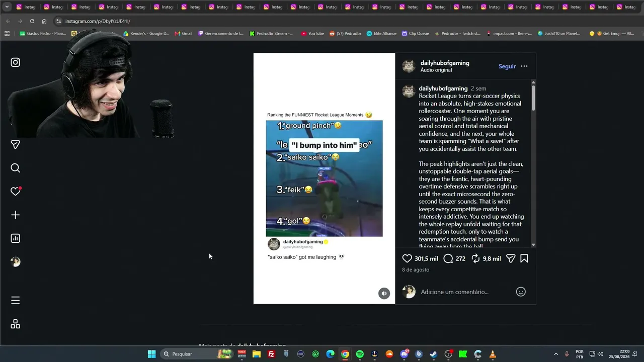Screen dimensions: 644x362
Task: Open Spotify from the taskbar
Action: tap(360, 354)
